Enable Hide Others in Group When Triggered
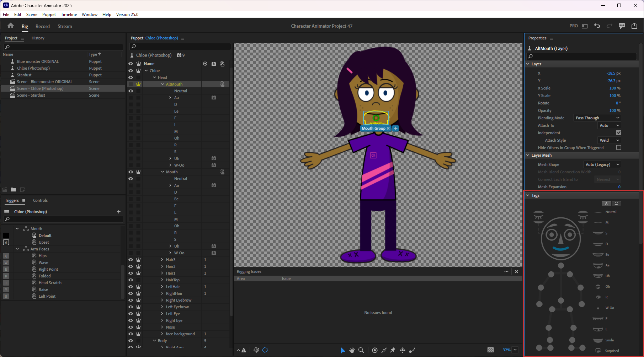 pyautogui.click(x=619, y=147)
